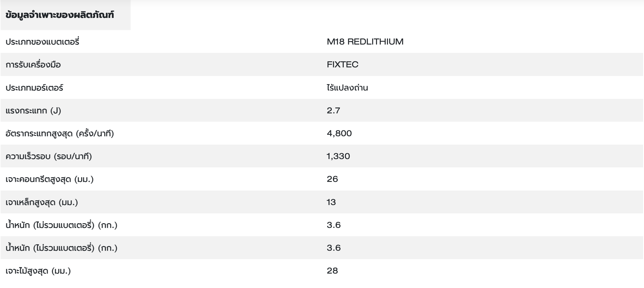Select the 26 concrete drilling value
The height and width of the screenshot is (288, 644).
[332, 179]
